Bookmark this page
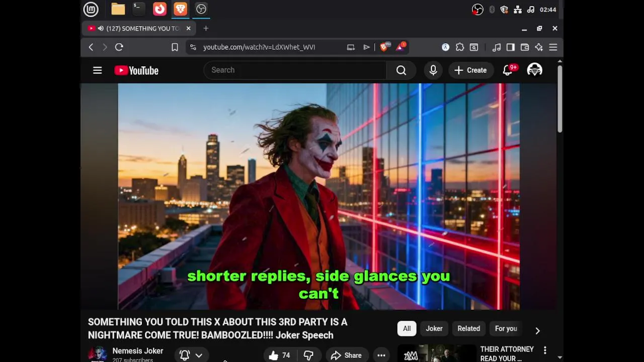The height and width of the screenshot is (362, 644). click(175, 47)
